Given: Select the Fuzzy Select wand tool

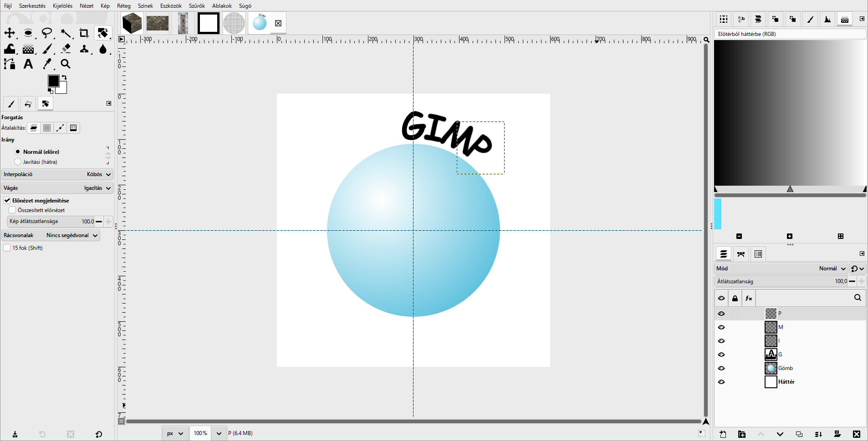Looking at the screenshot, I should 66,33.
